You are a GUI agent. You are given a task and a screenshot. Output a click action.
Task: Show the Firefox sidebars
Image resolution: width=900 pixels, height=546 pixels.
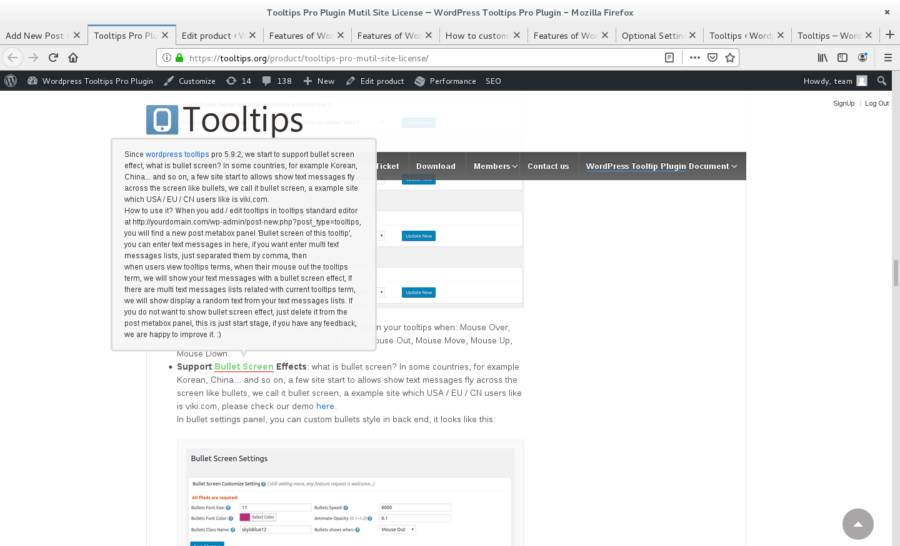843,57
